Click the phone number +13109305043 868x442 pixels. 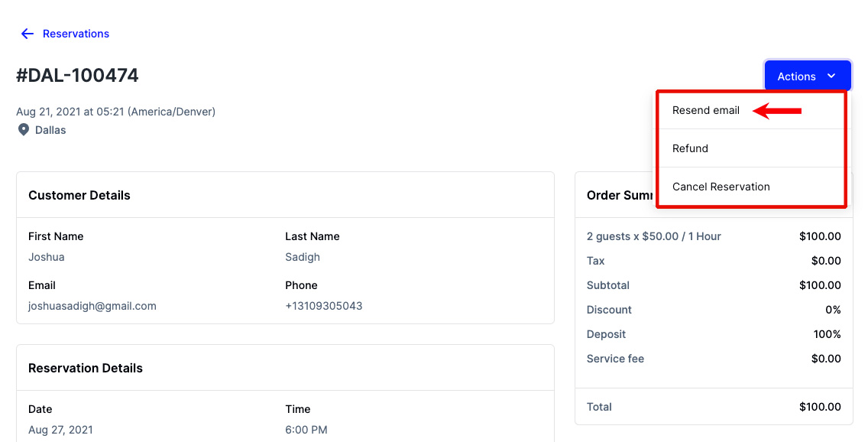coord(324,306)
